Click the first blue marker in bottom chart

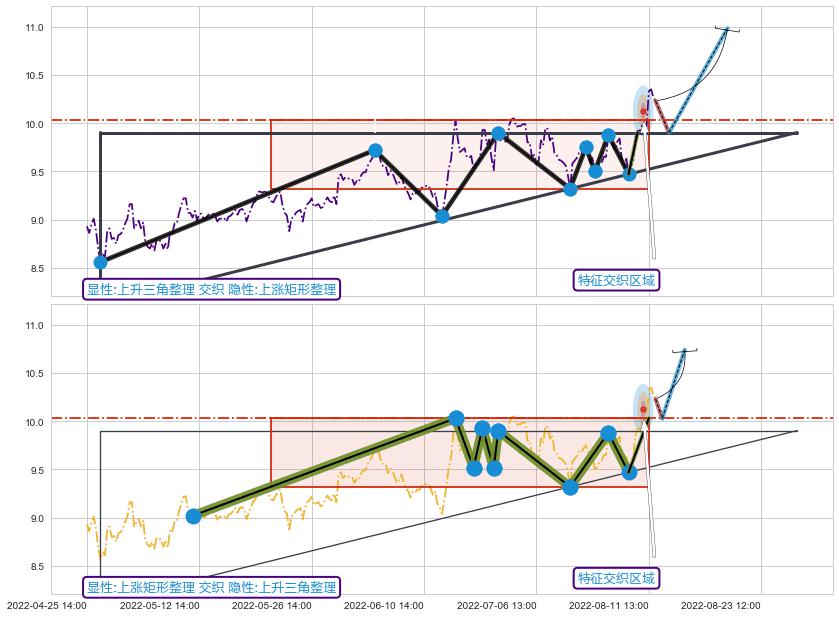pos(194,516)
